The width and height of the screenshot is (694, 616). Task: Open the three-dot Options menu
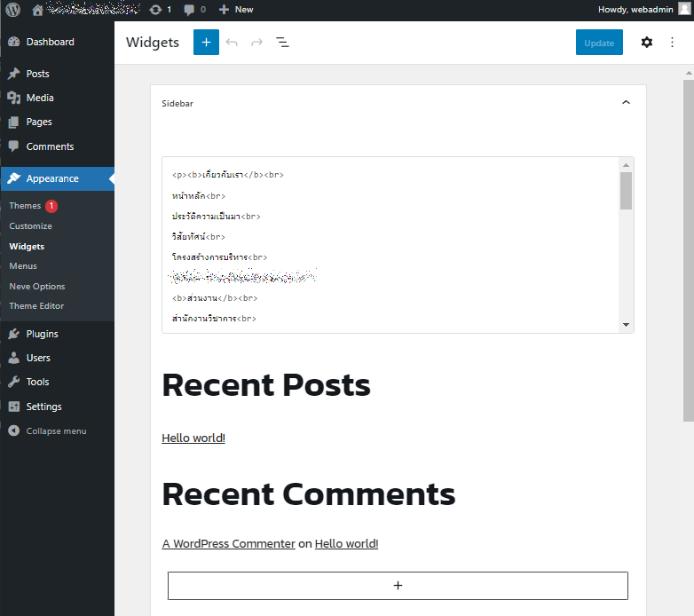672,43
